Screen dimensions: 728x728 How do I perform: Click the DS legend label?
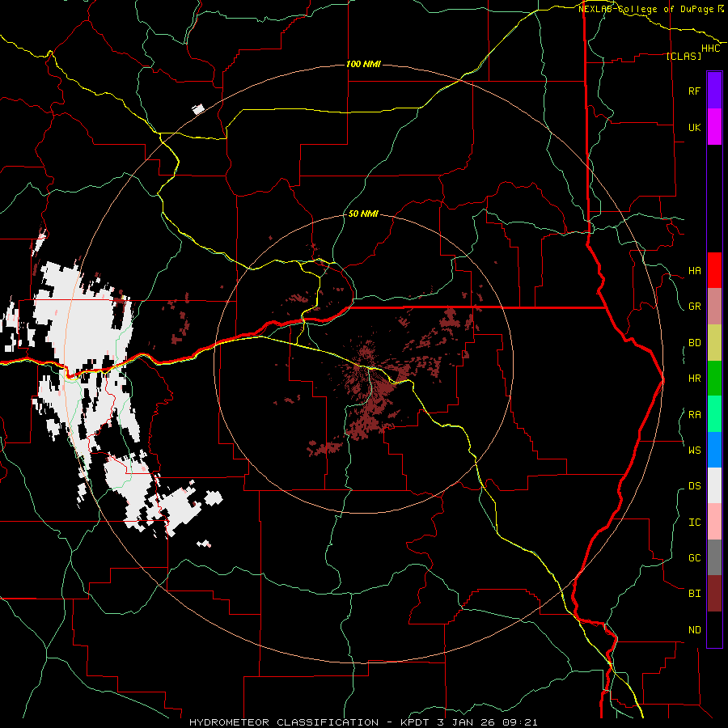[x=695, y=485]
